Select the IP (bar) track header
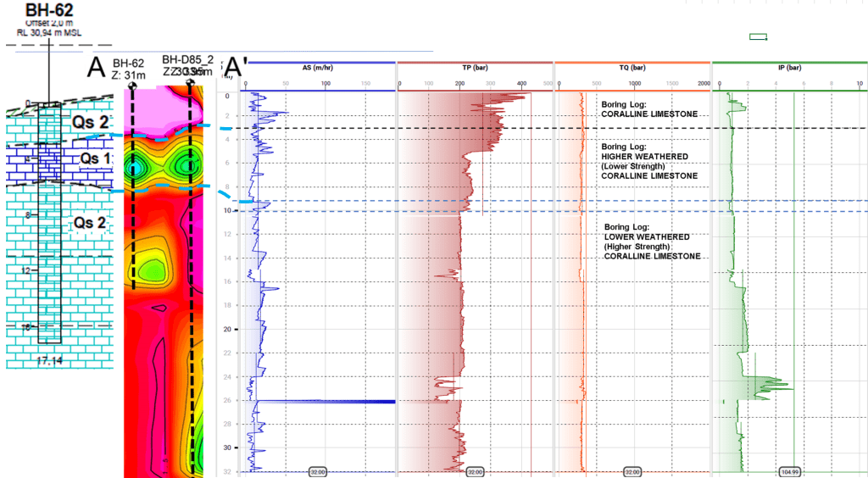This screenshot has height=478, width=868. [x=788, y=67]
